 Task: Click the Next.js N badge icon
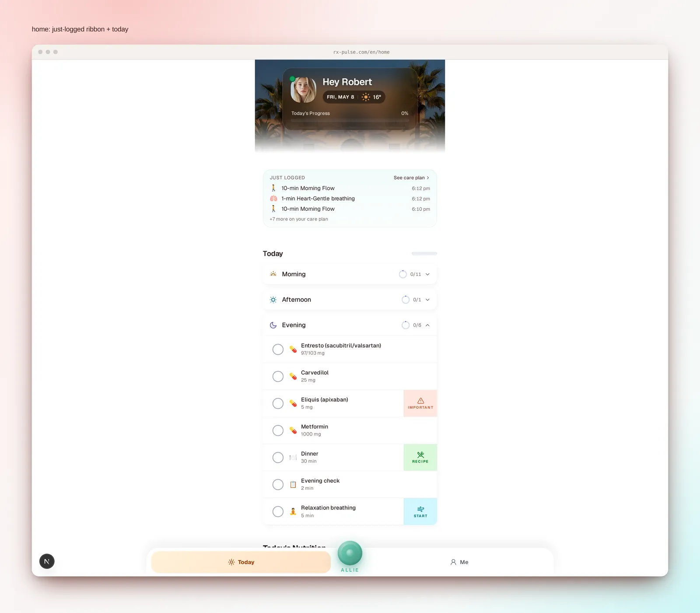pos(47,561)
